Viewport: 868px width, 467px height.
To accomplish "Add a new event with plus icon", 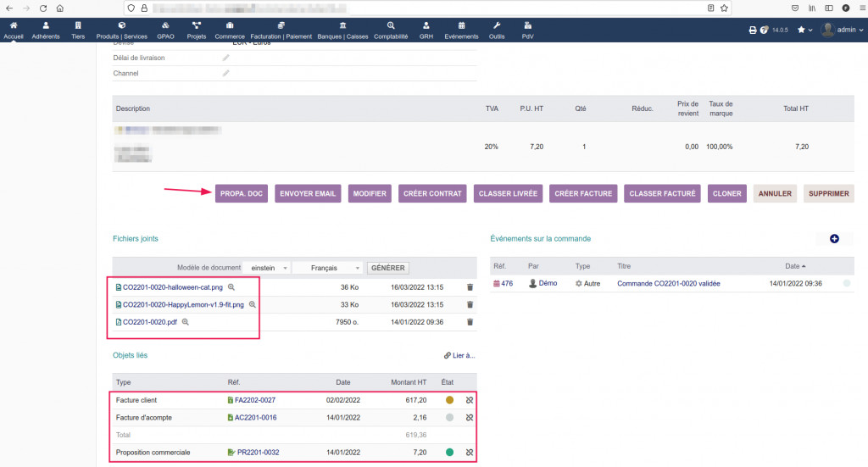I will tap(834, 240).
